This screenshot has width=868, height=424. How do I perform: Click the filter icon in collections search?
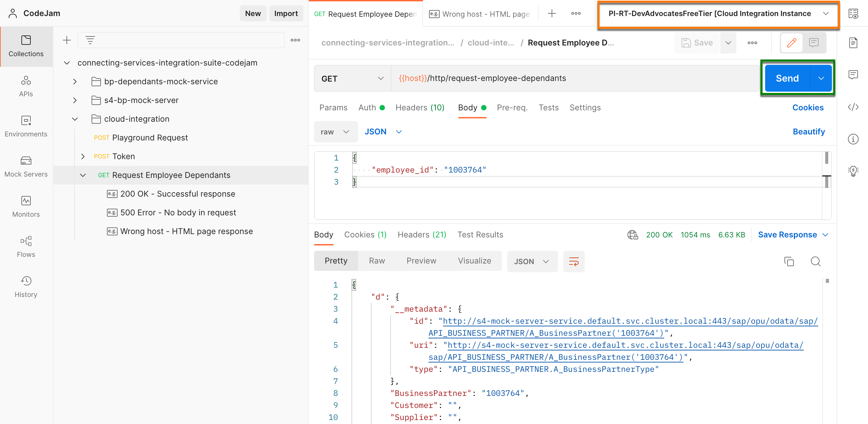(x=90, y=40)
